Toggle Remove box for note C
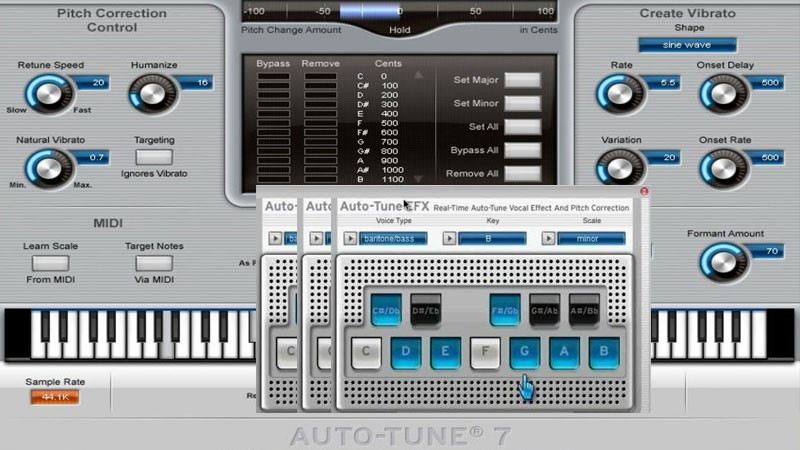Viewport: 800px width, 450px height. (320, 77)
